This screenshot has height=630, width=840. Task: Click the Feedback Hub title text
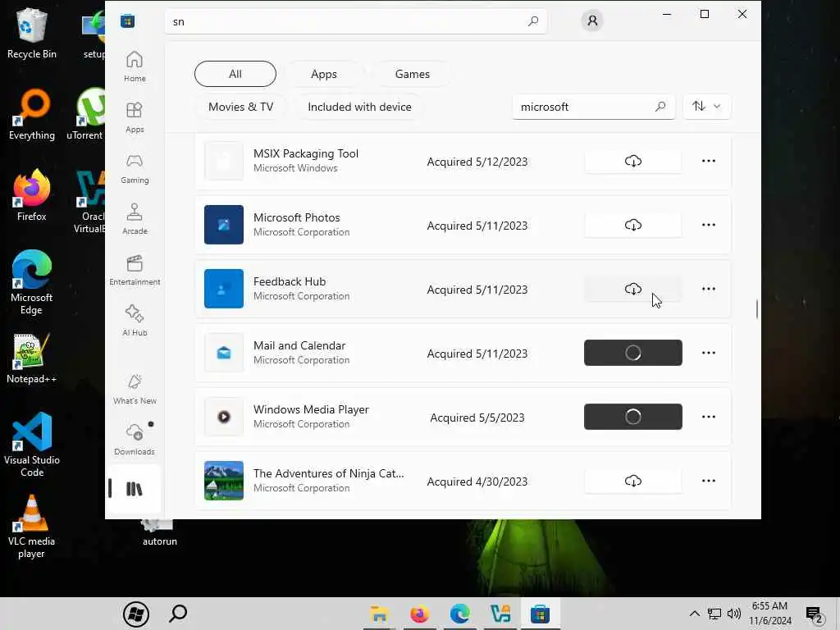coord(290,282)
